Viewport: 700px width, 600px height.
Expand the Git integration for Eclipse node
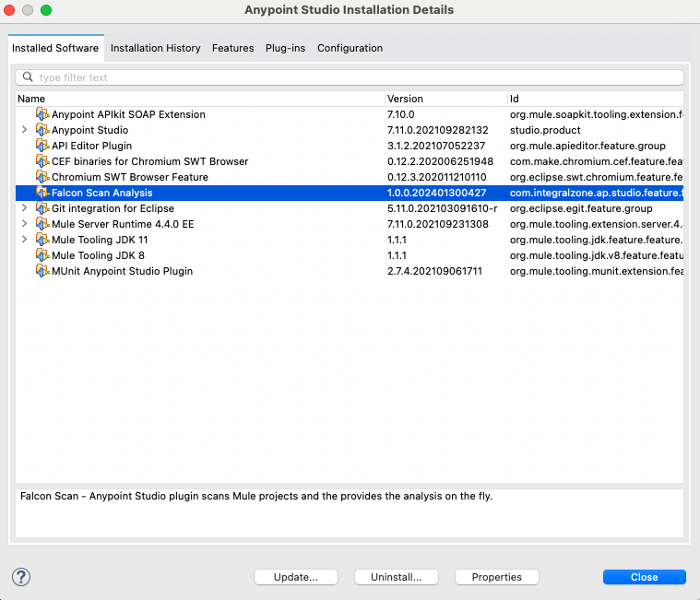point(25,208)
